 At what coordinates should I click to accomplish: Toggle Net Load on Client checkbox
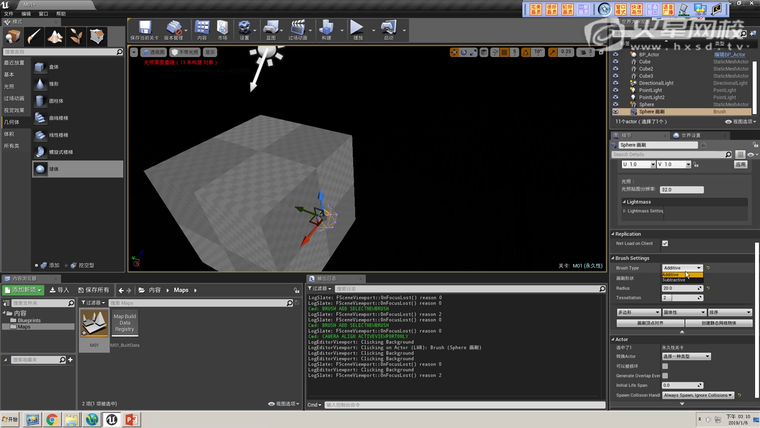(x=665, y=243)
